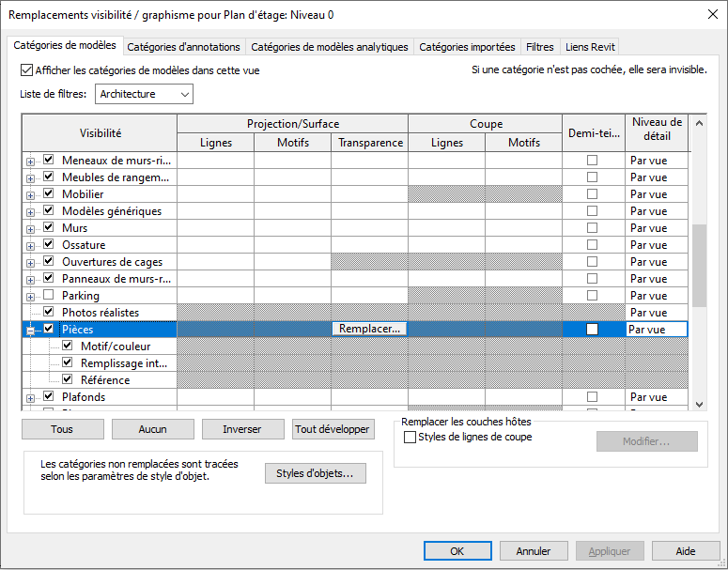Select the Par vue detail level for Pièces

pyautogui.click(x=657, y=330)
